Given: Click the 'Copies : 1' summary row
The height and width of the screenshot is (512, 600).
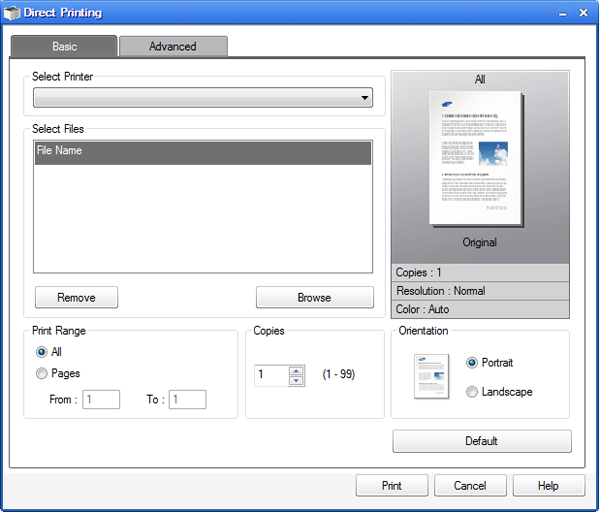Looking at the screenshot, I should [x=480, y=272].
